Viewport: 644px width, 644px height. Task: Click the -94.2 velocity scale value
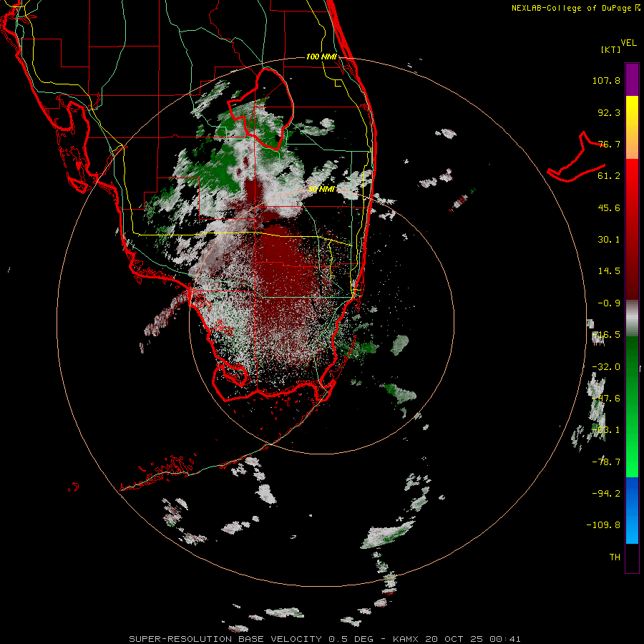click(606, 493)
